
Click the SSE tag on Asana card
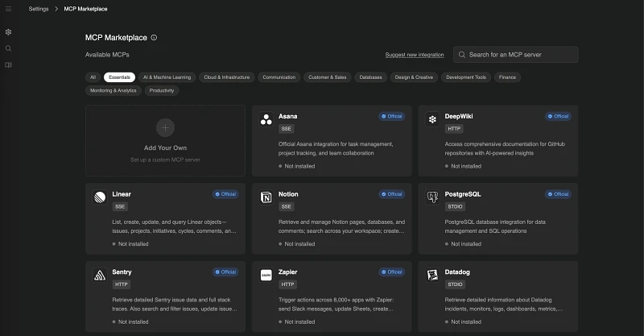[x=287, y=129]
